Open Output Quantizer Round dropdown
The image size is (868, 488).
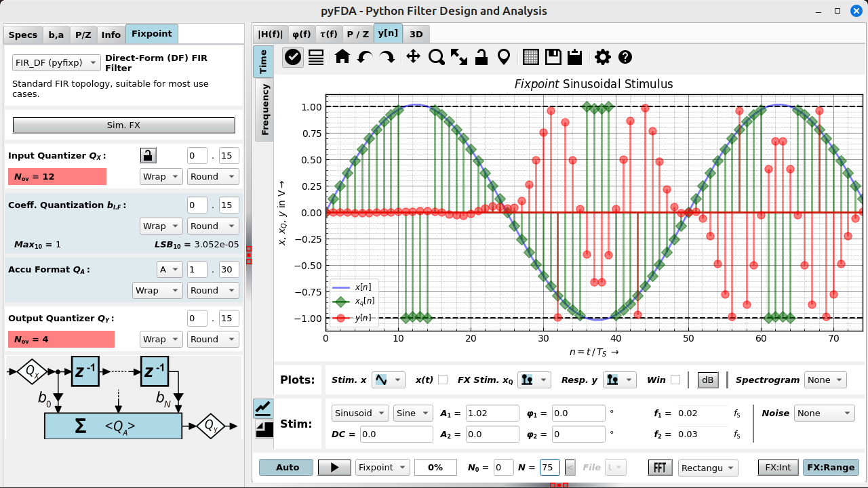[213, 339]
